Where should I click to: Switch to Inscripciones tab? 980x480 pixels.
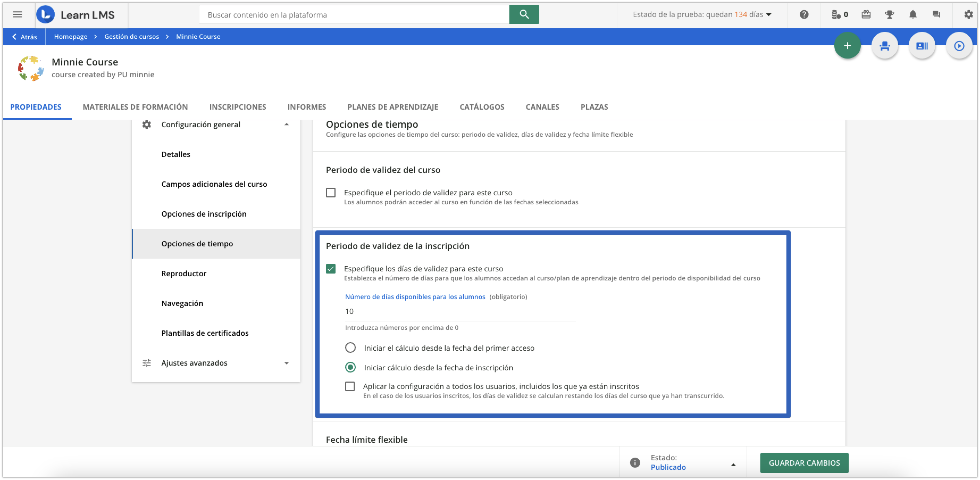click(x=238, y=107)
